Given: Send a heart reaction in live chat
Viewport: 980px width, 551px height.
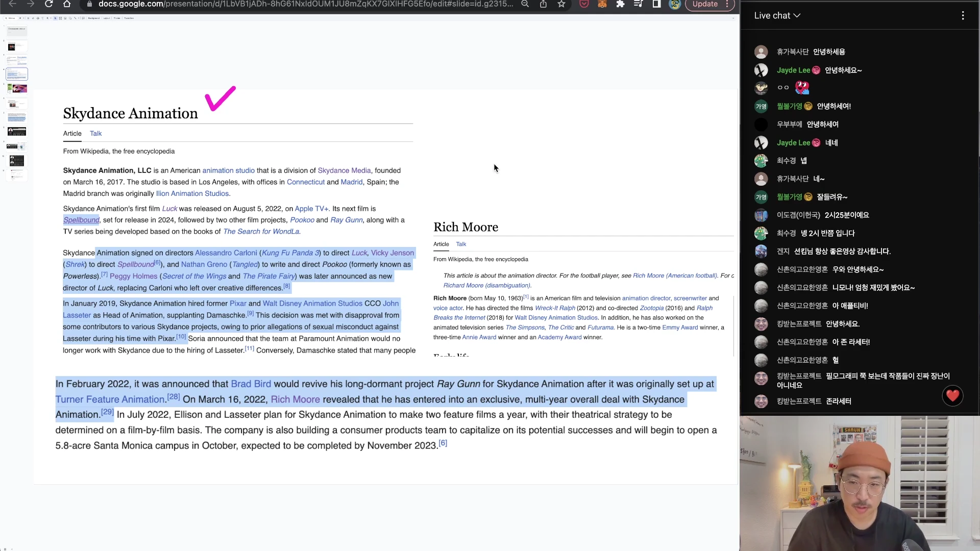Looking at the screenshot, I should (x=952, y=396).
